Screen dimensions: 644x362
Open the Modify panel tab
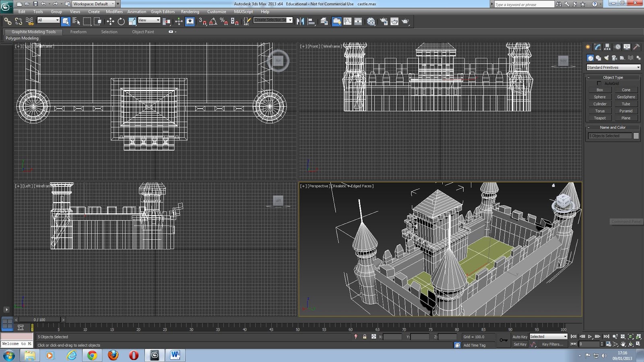(598, 47)
